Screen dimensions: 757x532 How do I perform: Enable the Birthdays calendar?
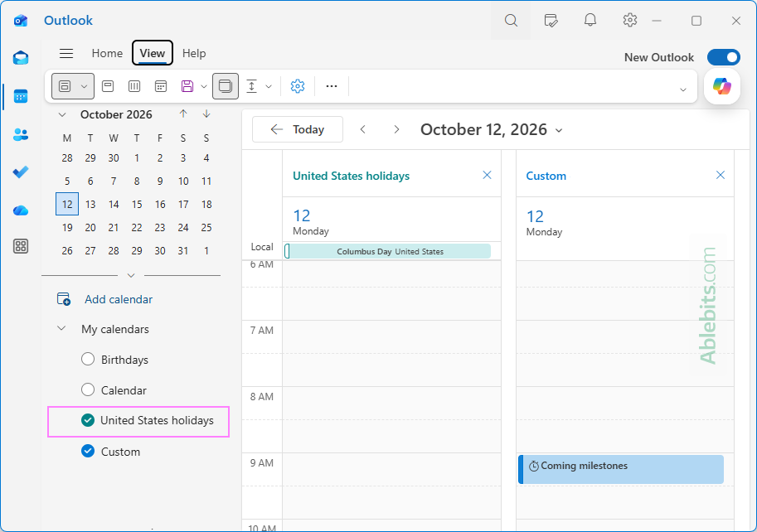(88, 360)
